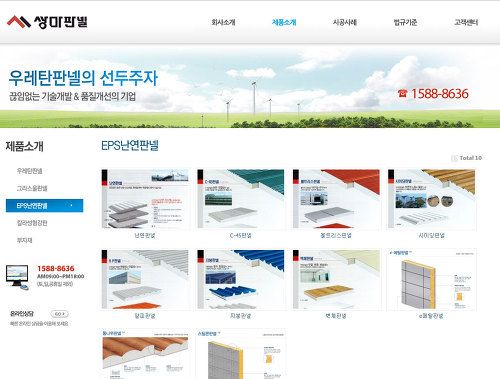This screenshot has height=379, width=500.
Task: Click the 난연판넬 caption link
Action: pyautogui.click(x=145, y=235)
